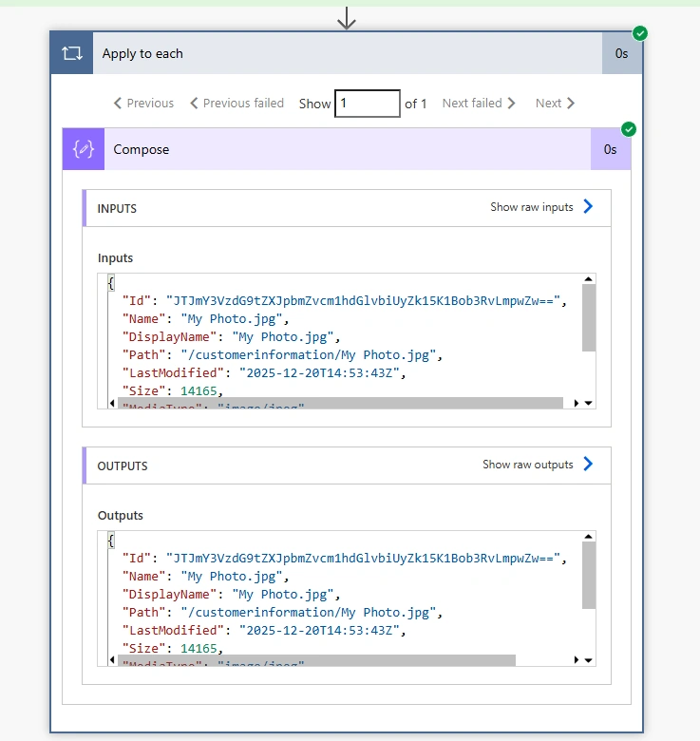Click the green success check on Compose
700x741 pixels.
[629, 129]
